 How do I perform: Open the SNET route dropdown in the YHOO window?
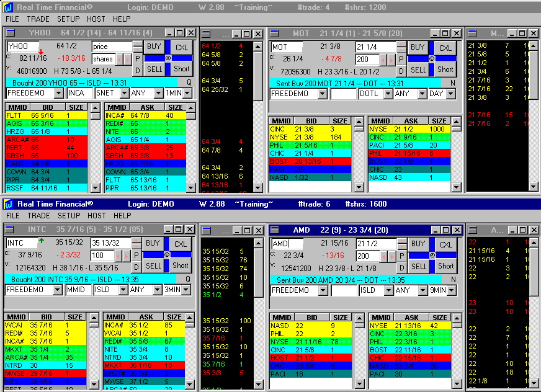tap(124, 93)
